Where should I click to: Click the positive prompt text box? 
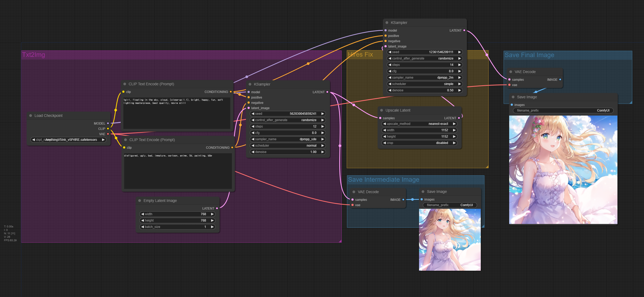177,113
